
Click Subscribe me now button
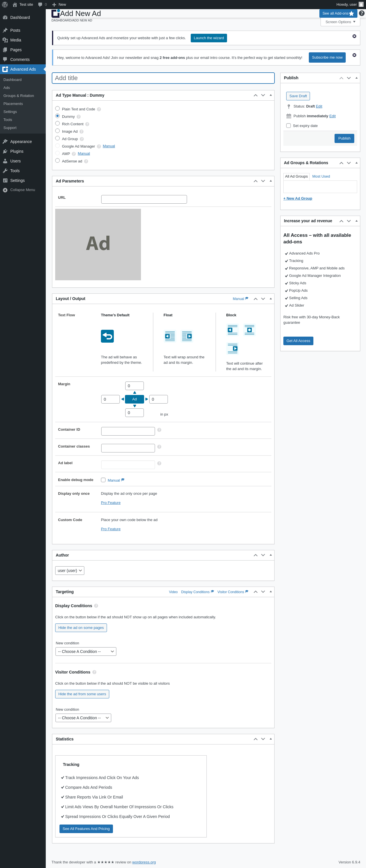(x=327, y=57)
